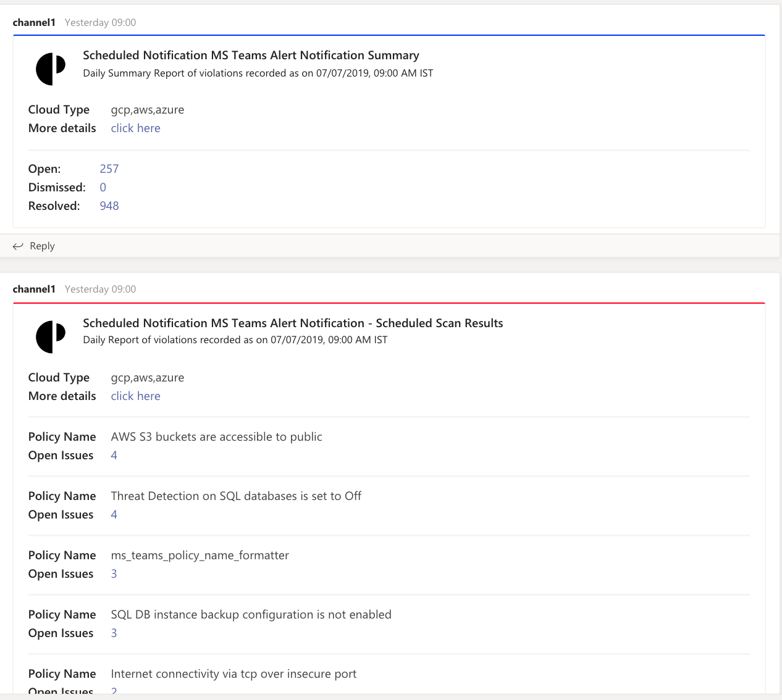
Task: Click channel1 sender name on second message
Action: [x=34, y=289]
